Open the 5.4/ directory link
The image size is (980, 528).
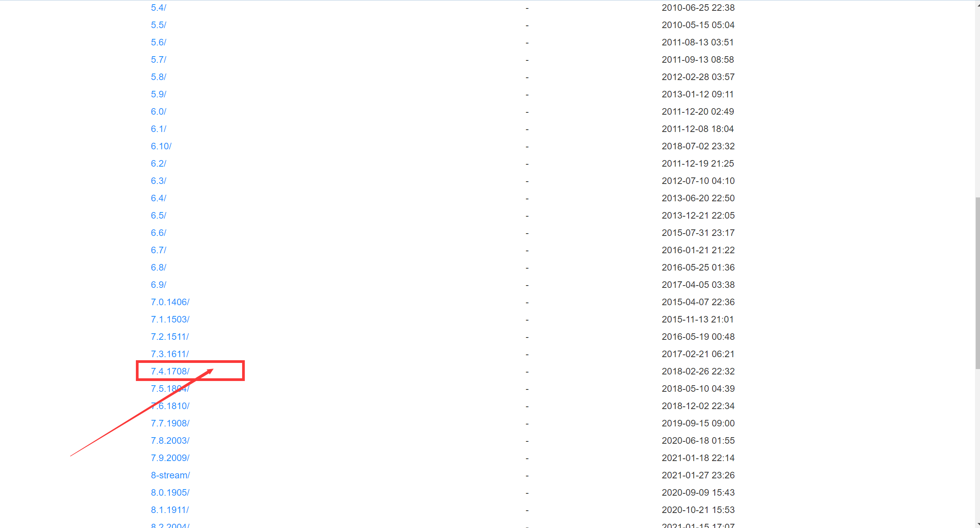tap(158, 8)
